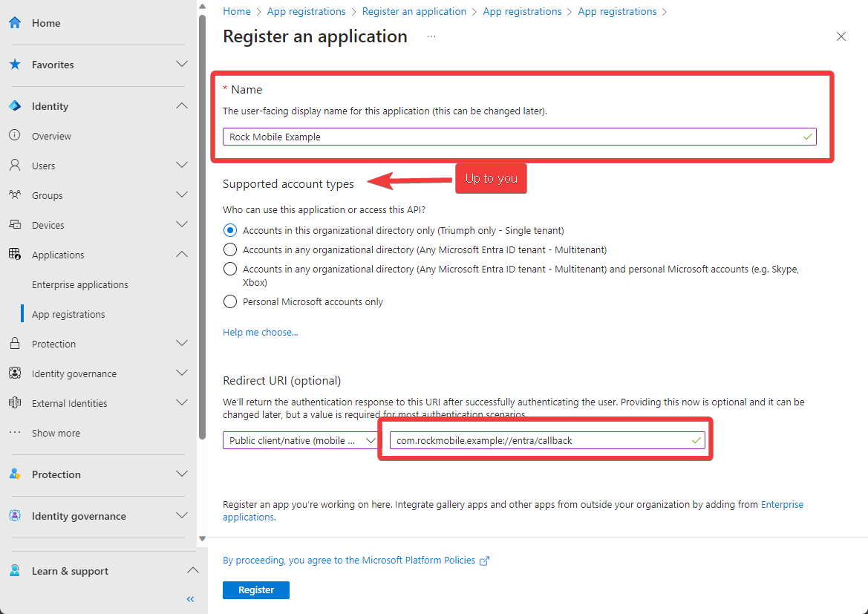
Task: Click the padlock icon beside the Protection submenu
Action: click(15, 343)
